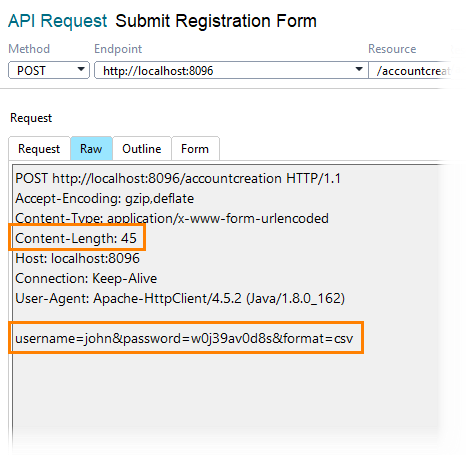The image size is (467, 456).
Task: Click the User-Agent header line
Action: tap(180, 298)
